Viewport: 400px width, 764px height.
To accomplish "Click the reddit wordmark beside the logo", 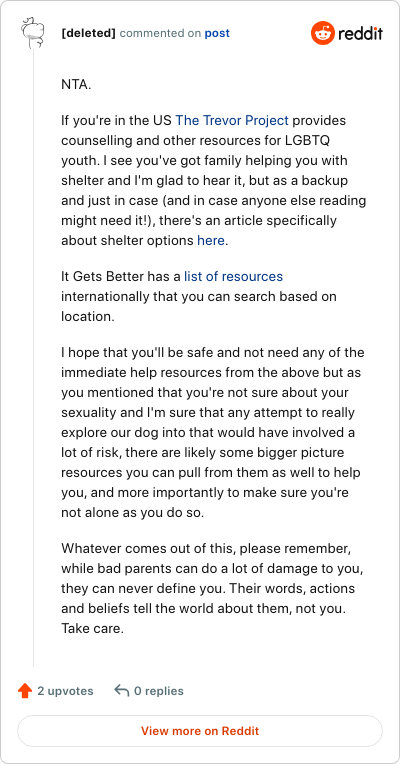I will [360, 34].
